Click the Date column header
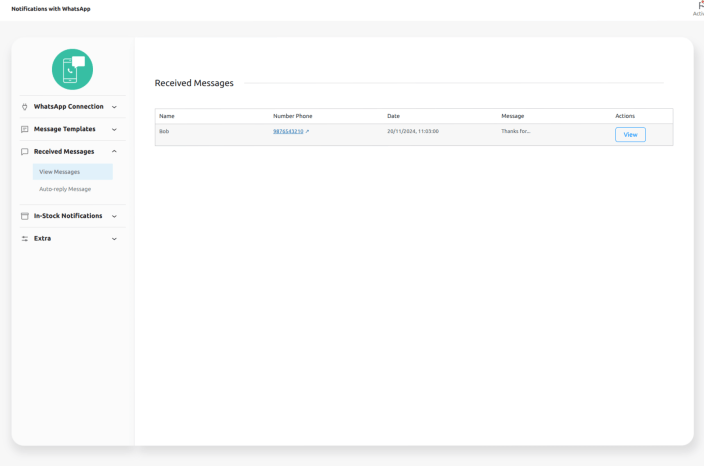This screenshot has width=704, height=466. 393,116
